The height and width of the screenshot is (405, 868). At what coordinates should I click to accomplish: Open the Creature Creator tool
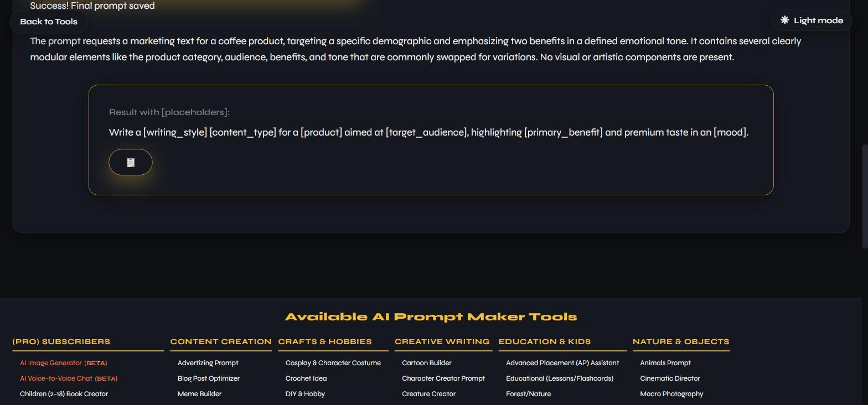[428, 394]
